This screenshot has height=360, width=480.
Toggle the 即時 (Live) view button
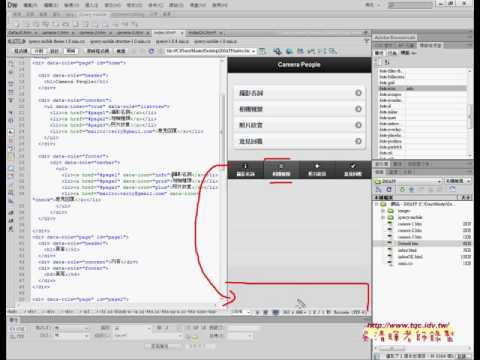[71, 51]
